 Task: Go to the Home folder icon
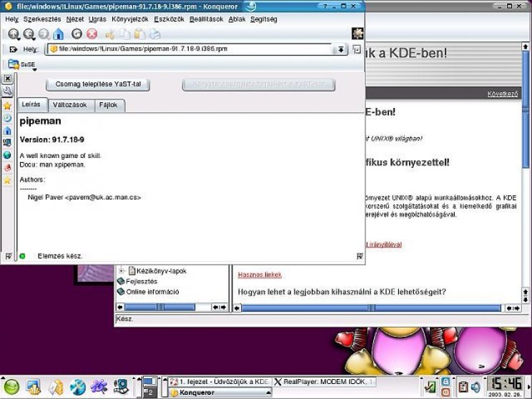[x=59, y=34]
